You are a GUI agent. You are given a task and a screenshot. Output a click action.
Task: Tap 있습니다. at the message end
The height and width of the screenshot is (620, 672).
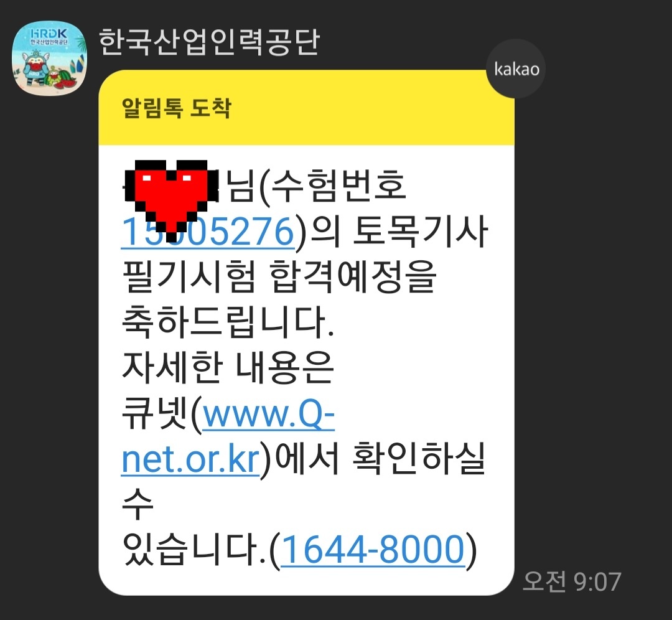(194, 549)
